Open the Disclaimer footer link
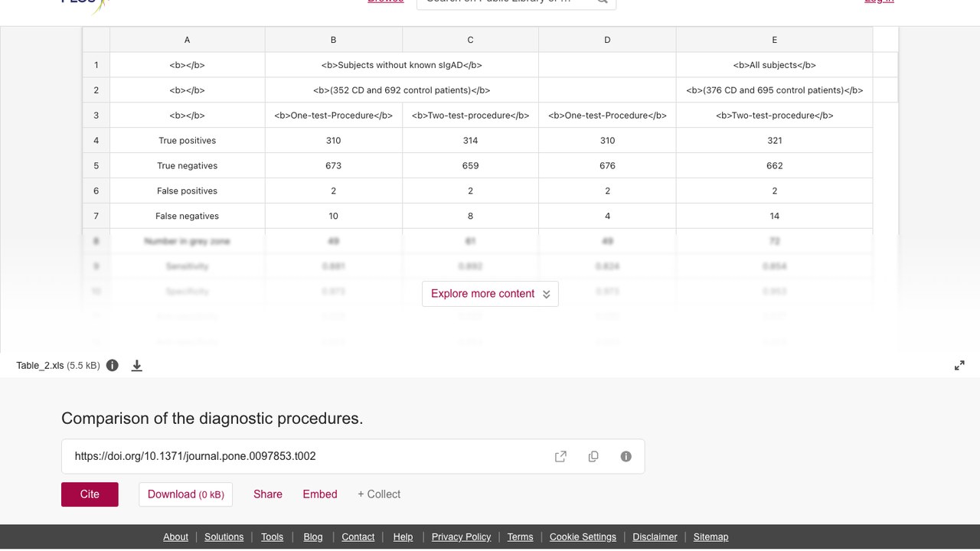The width and height of the screenshot is (980, 551). coord(655,536)
